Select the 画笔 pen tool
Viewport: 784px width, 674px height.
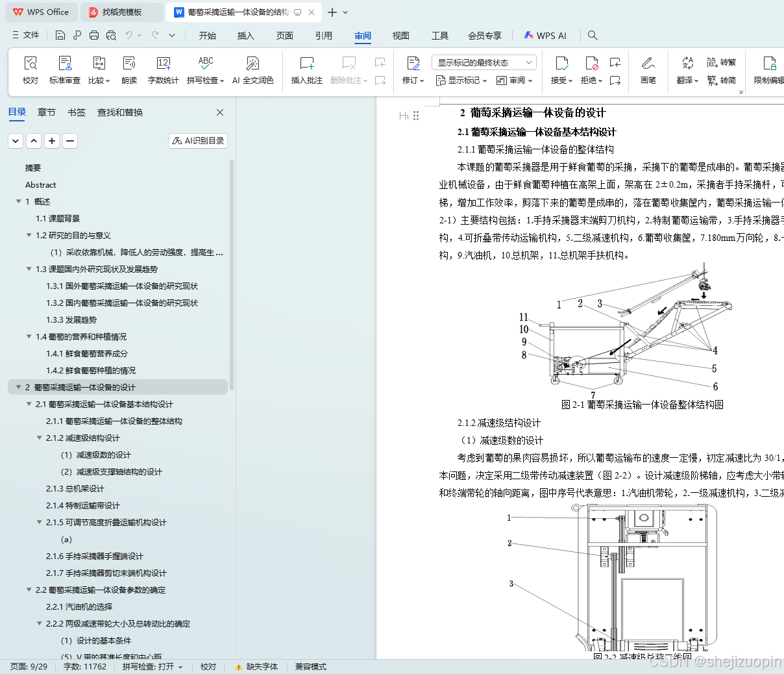click(x=648, y=70)
